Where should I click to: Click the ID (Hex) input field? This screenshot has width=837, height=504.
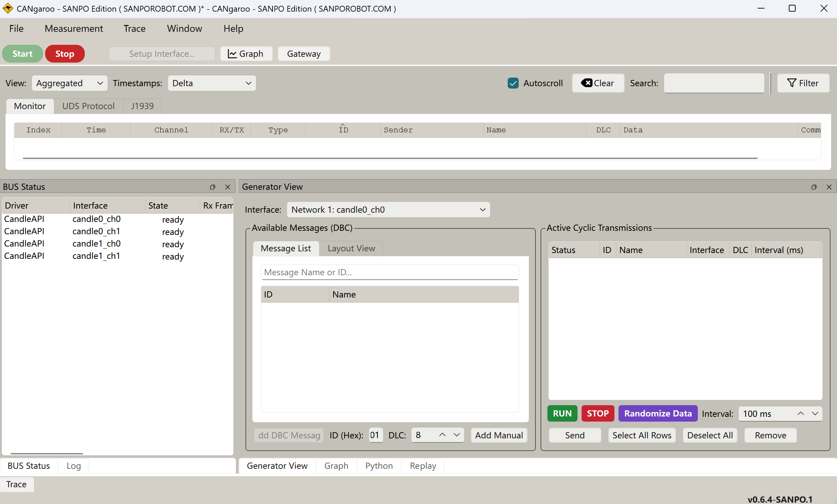376,435
